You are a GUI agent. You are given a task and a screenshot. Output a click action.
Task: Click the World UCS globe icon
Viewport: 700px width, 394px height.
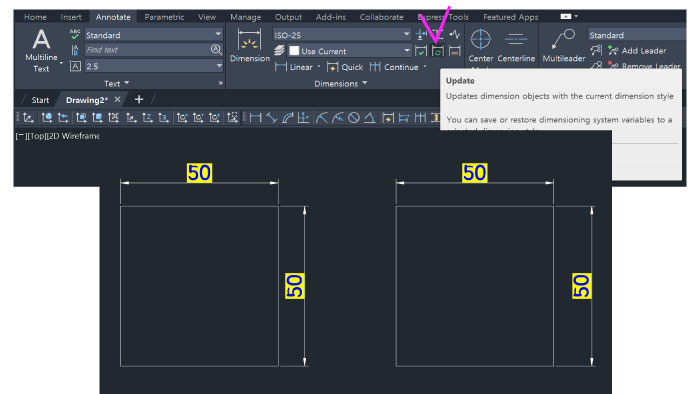pyautogui.click(x=46, y=118)
